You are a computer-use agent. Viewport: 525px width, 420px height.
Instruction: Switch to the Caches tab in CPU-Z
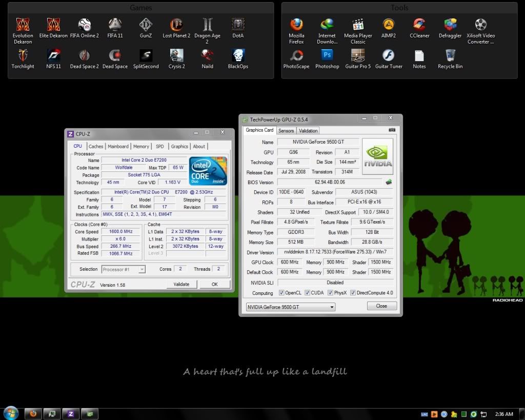click(x=96, y=146)
